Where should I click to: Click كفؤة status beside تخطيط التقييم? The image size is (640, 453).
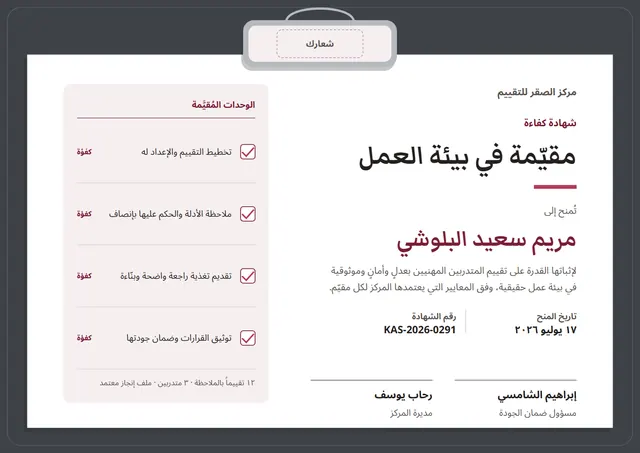coord(84,152)
